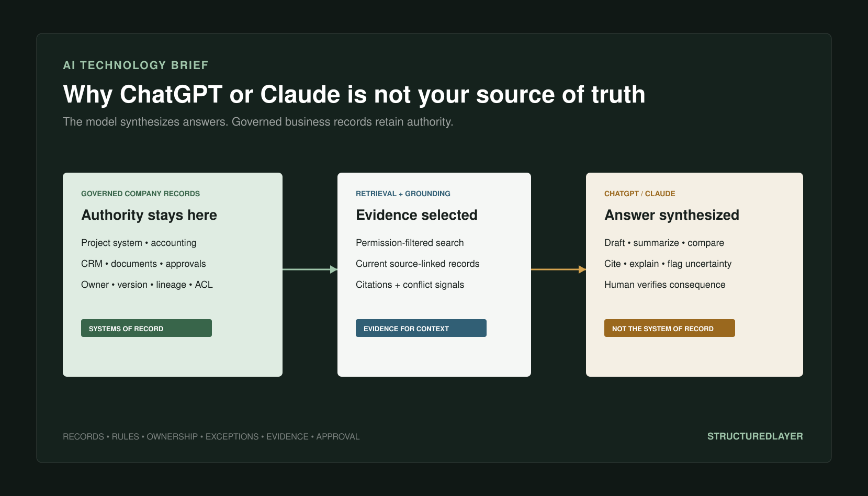Click the EVIDENCE FOR CONTEXT badge
This screenshot has height=496, width=868.
[421, 328]
